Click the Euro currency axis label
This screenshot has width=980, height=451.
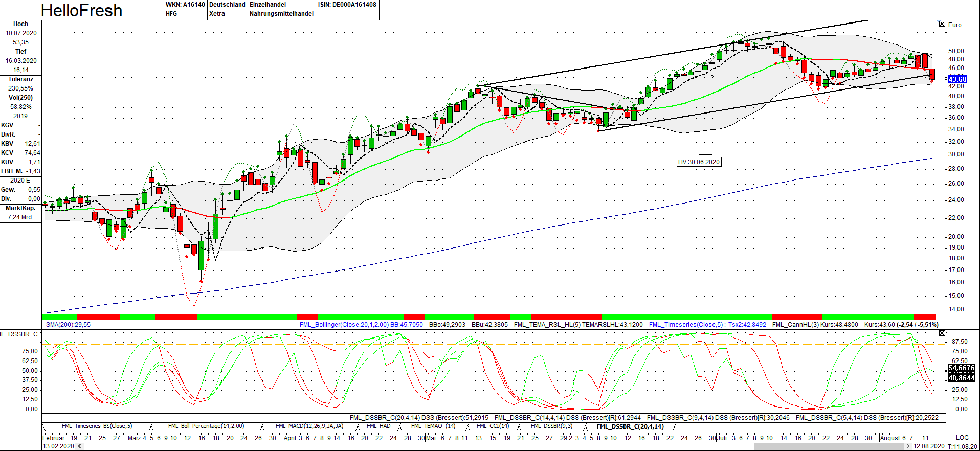point(955,25)
